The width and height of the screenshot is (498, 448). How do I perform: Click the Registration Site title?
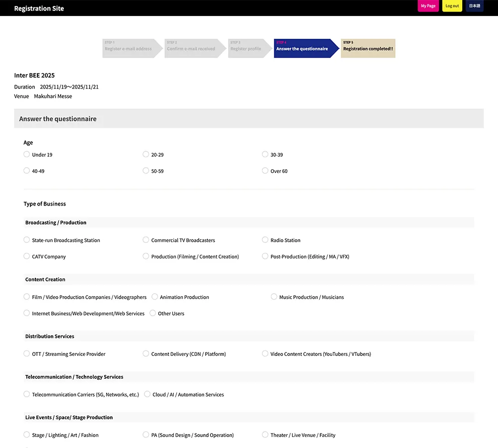tap(39, 8)
